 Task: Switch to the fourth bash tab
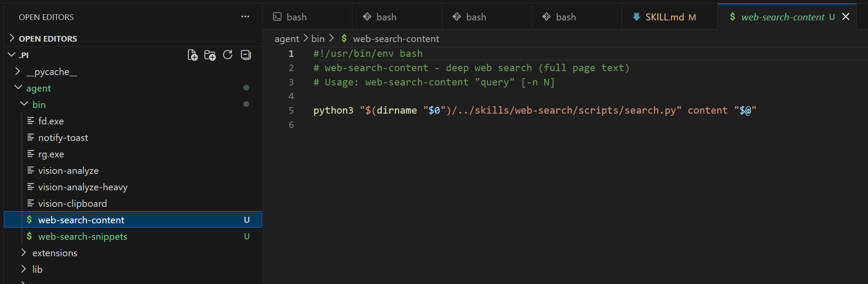577,17
